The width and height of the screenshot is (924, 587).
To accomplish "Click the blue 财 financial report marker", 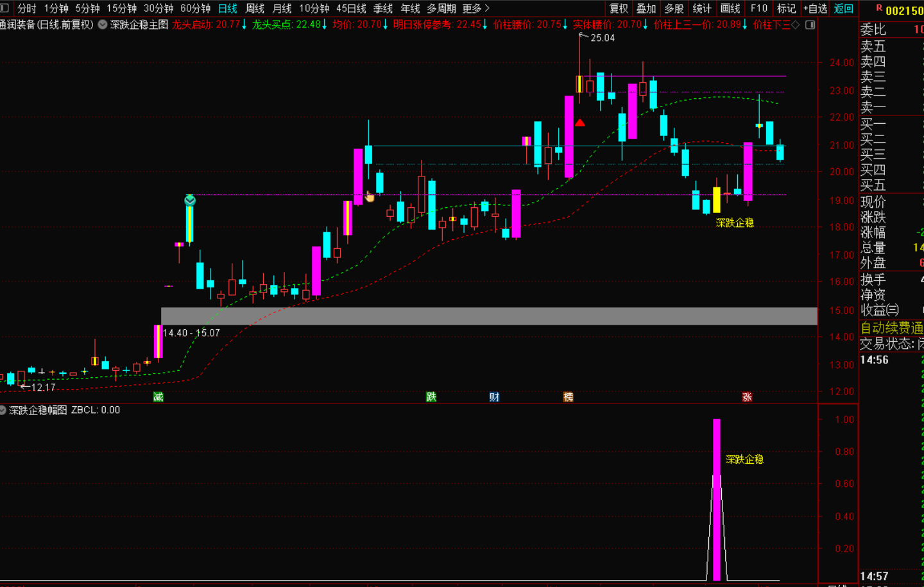I will (x=494, y=397).
